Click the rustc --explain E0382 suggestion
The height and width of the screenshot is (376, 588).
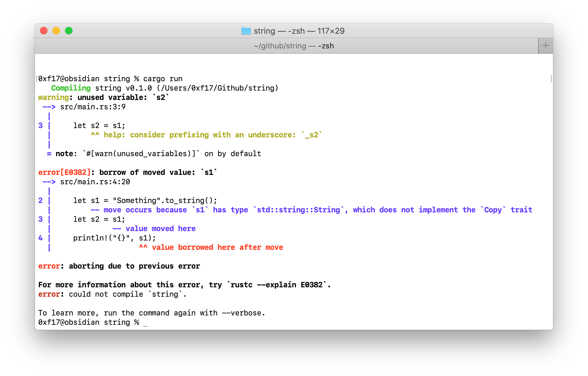click(278, 284)
